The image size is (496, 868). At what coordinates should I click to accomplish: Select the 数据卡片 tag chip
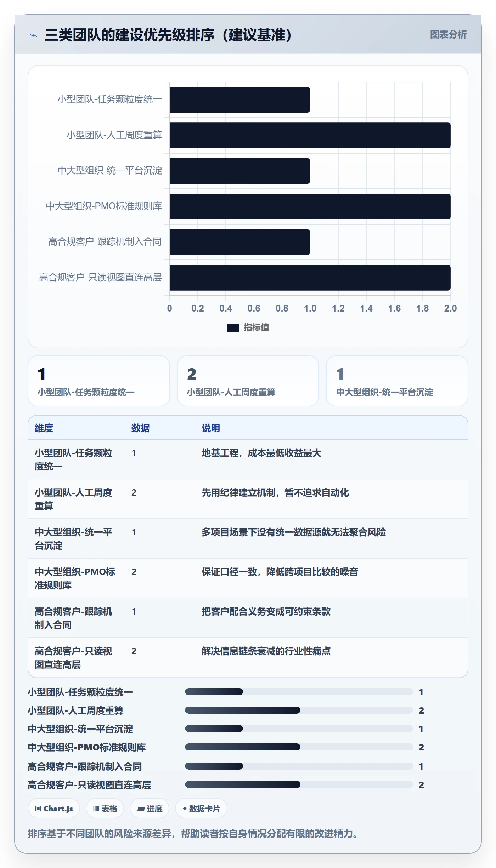click(201, 809)
